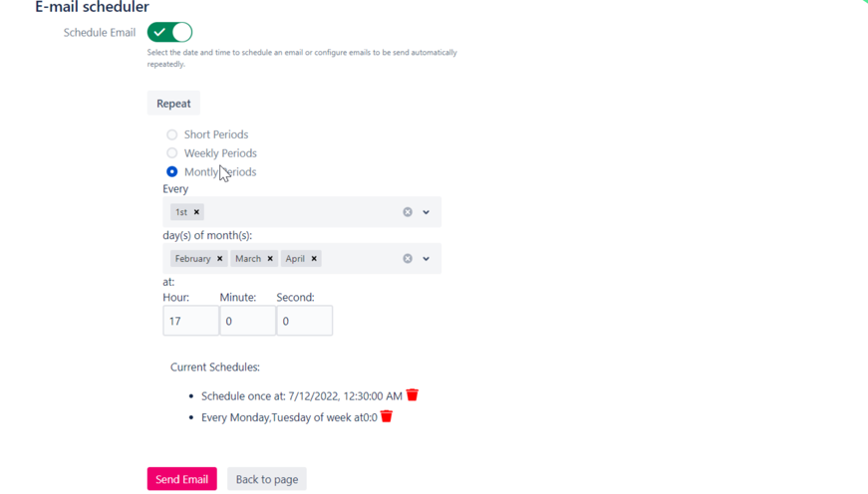The height and width of the screenshot is (494, 868).
Task: Click the Second input field
Action: pyautogui.click(x=304, y=321)
